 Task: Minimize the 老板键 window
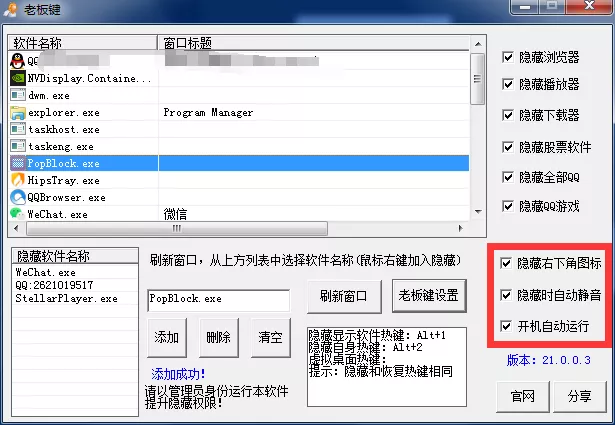click(x=525, y=7)
